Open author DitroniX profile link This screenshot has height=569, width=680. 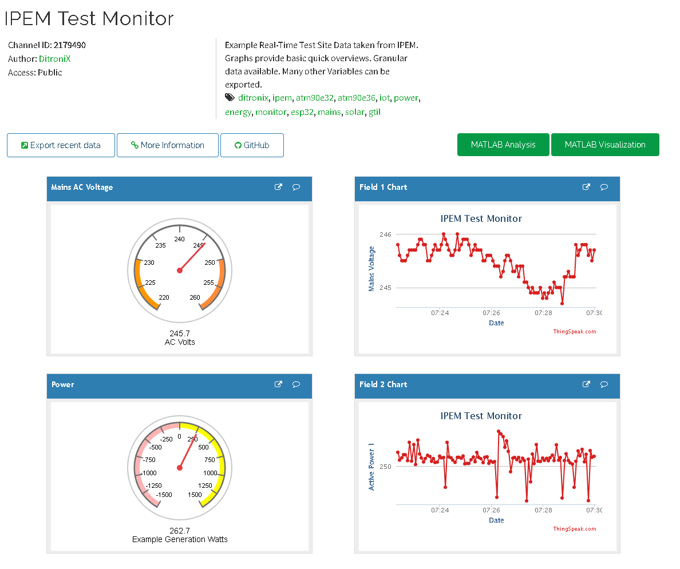[x=55, y=59]
